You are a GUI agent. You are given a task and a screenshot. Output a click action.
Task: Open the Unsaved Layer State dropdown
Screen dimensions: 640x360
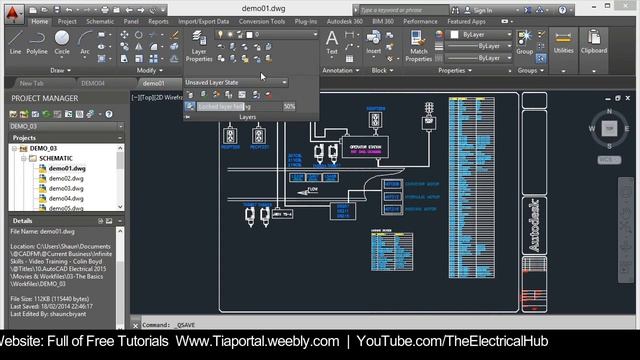click(x=236, y=82)
